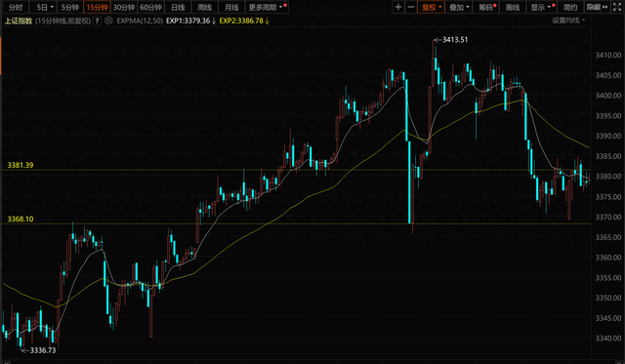The image size is (625, 364).
Task: Zoom out the chart with minus icon
Action: coord(410,7)
